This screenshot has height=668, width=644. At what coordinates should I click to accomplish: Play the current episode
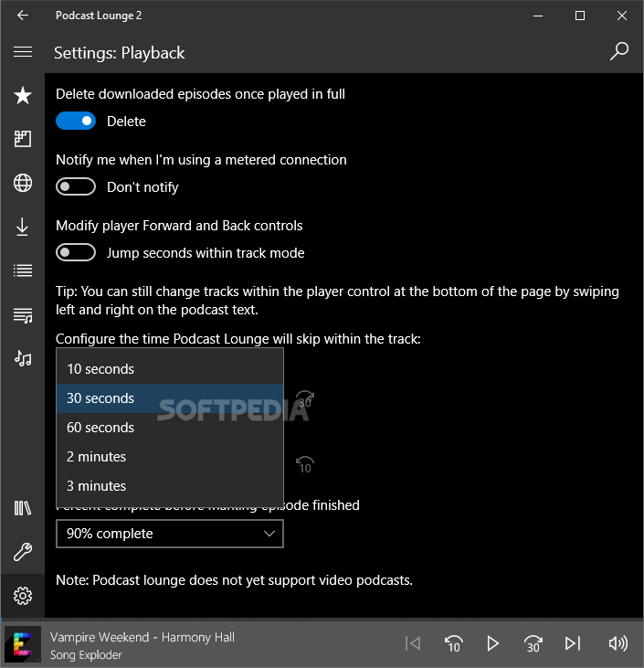pos(492,643)
